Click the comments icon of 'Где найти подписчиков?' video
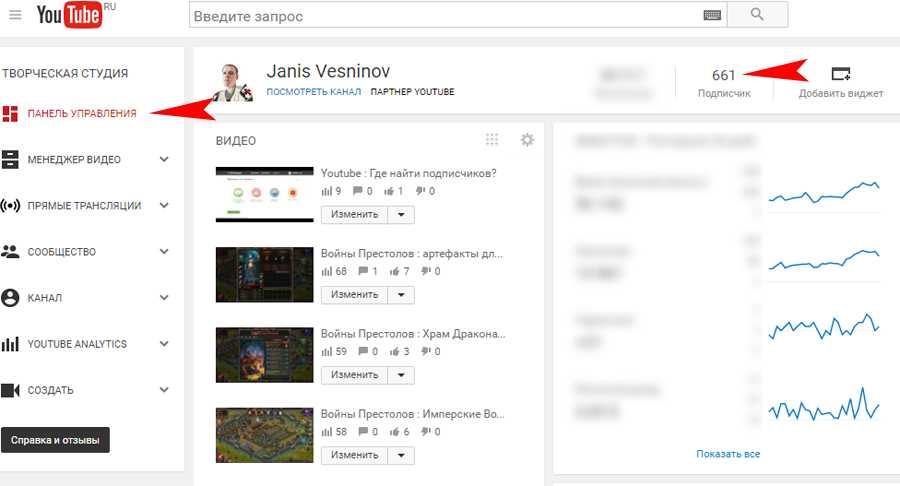The width and height of the screenshot is (900, 486). [358, 191]
